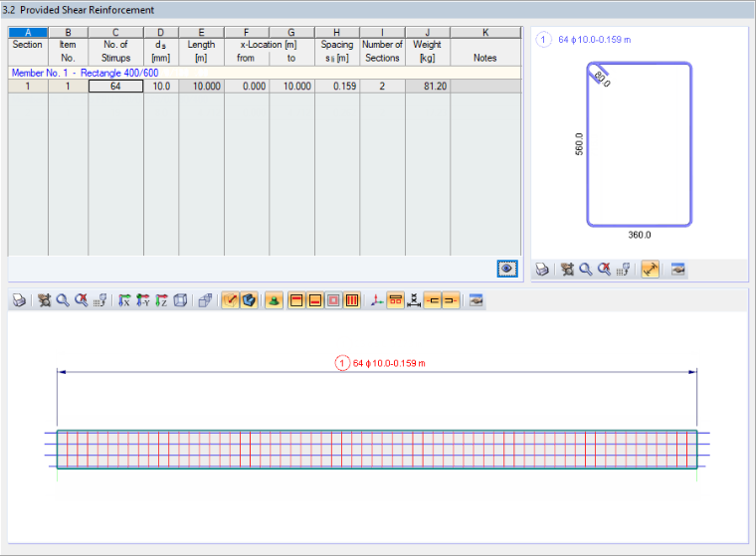
Task: Toggle the bottom reinforcement display
Action: point(315,300)
